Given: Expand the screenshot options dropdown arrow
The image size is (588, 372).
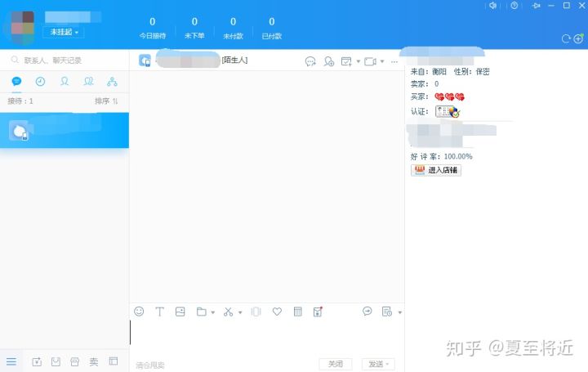Looking at the screenshot, I should click(240, 312).
